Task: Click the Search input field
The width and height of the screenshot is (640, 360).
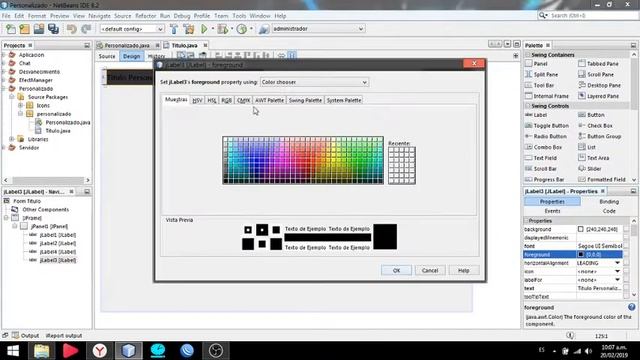Action: coord(592,16)
